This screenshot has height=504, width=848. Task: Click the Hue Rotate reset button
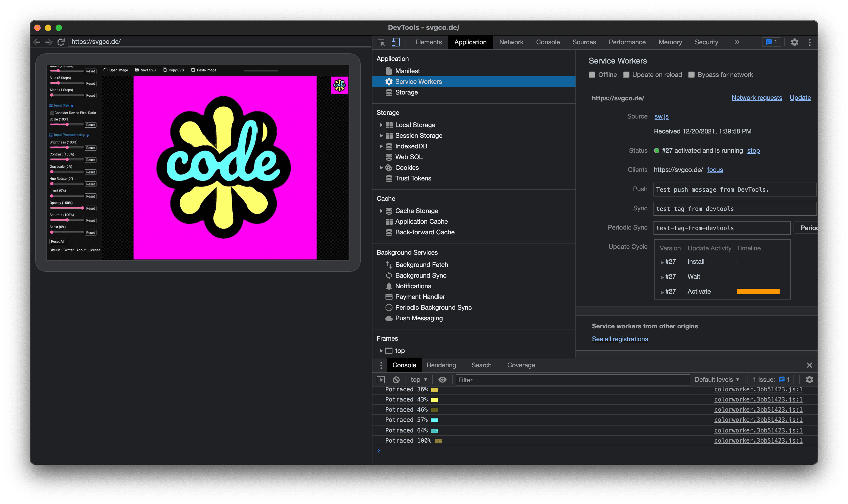pyautogui.click(x=90, y=183)
